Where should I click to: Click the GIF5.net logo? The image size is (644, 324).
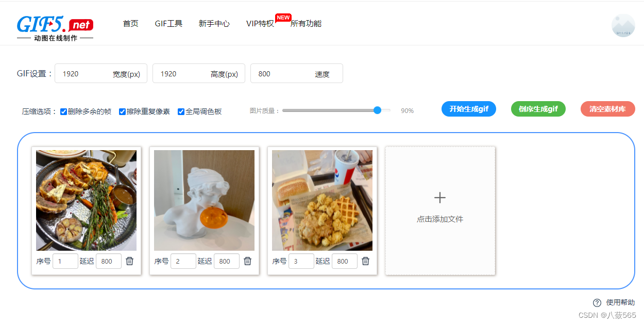(x=55, y=28)
